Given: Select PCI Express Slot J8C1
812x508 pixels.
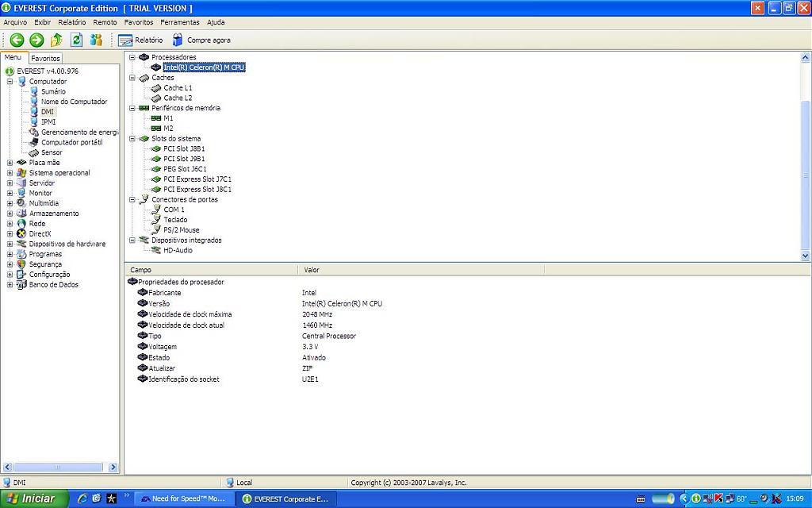Looking at the screenshot, I should click(197, 190).
